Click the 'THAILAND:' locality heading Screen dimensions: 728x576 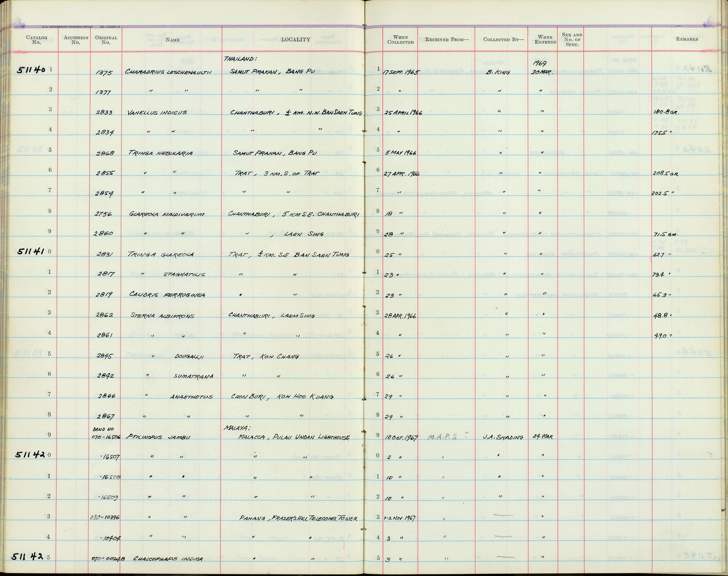click(x=240, y=59)
